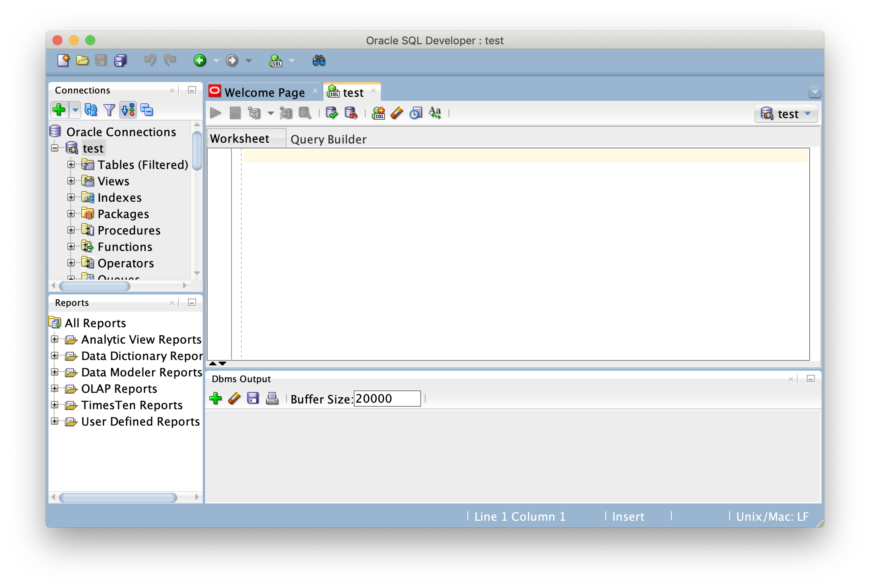Refresh the Connections tree

(x=91, y=110)
